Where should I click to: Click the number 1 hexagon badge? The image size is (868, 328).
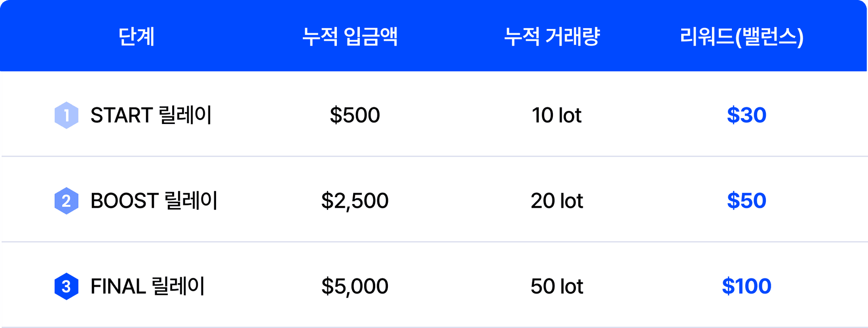click(66, 115)
